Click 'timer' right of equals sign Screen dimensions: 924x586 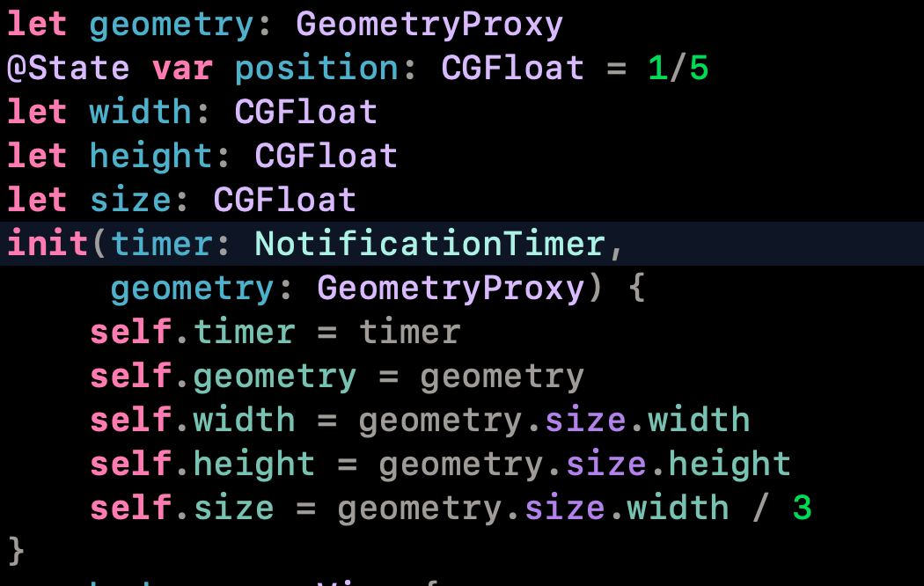point(410,333)
